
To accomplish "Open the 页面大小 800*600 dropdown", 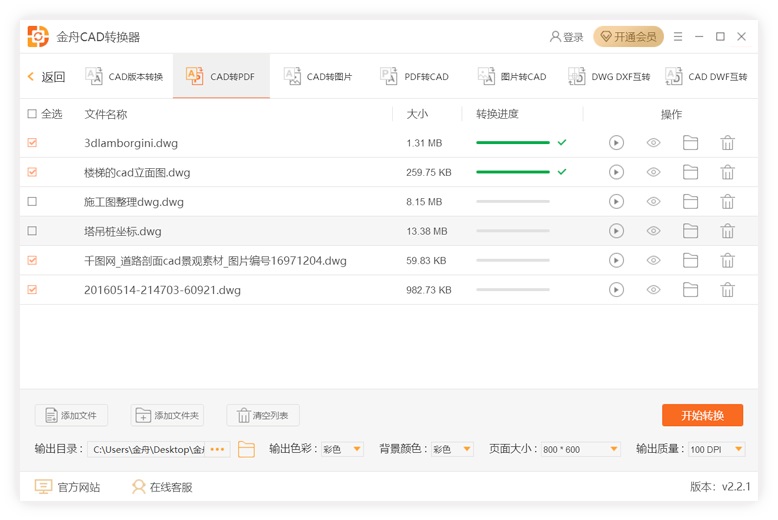I will (581, 449).
